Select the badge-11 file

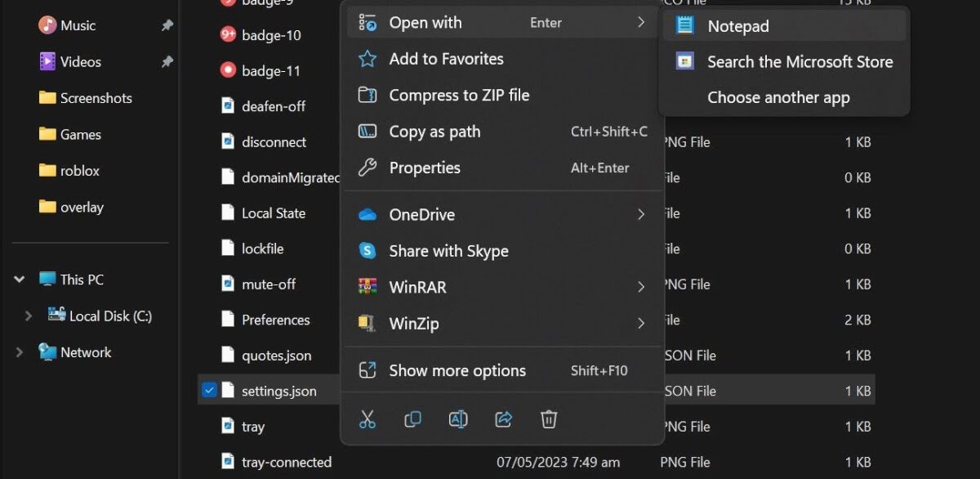click(x=270, y=70)
